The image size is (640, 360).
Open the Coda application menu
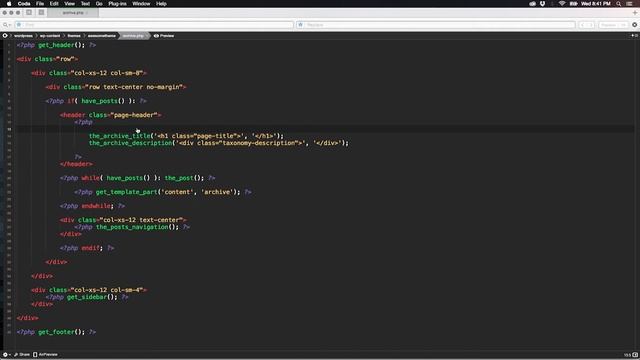(24, 4)
